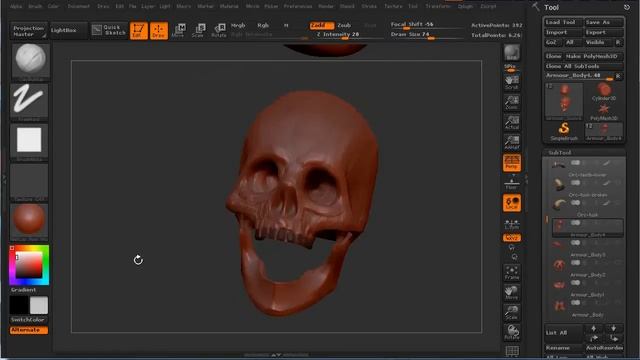The width and height of the screenshot is (640, 360).
Task: Toggle Persp perspective view
Action: [511, 162]
